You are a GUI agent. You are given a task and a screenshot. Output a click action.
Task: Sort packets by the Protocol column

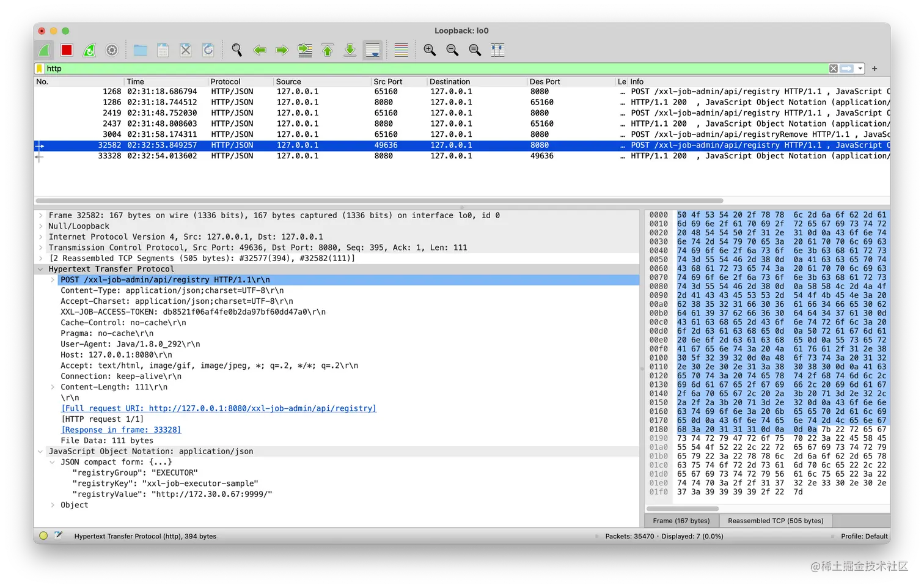point(240,81)
